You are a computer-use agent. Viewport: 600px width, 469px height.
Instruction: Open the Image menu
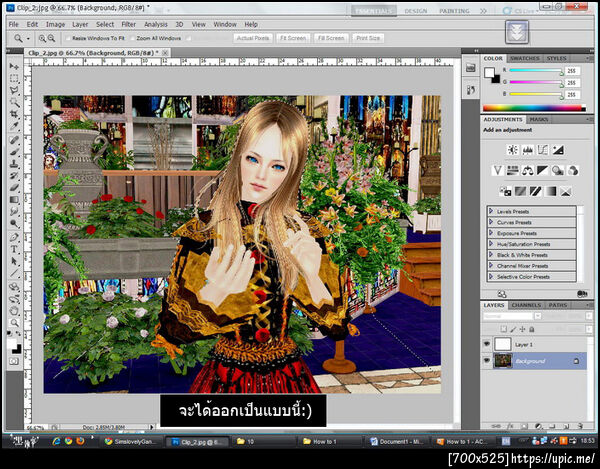(x=55, y=24)
